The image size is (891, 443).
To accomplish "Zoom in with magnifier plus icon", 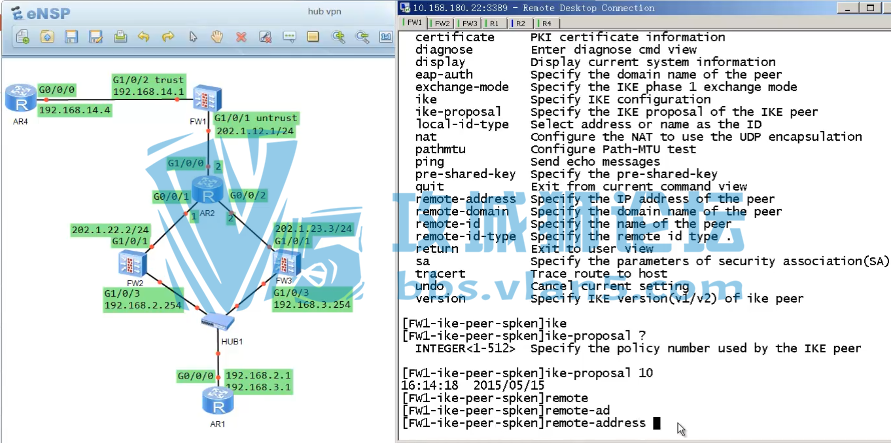I will tap(338, 37).
